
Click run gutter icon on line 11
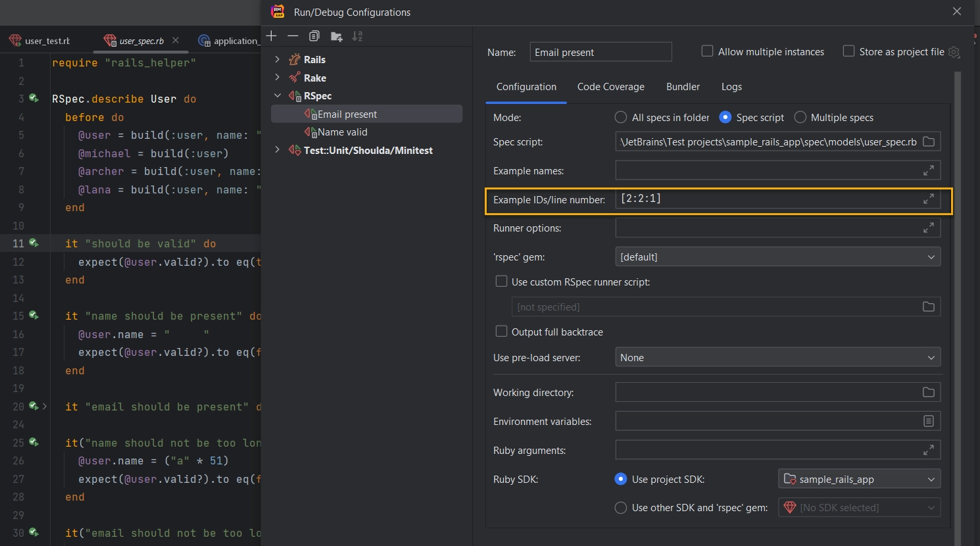(34, 243)
